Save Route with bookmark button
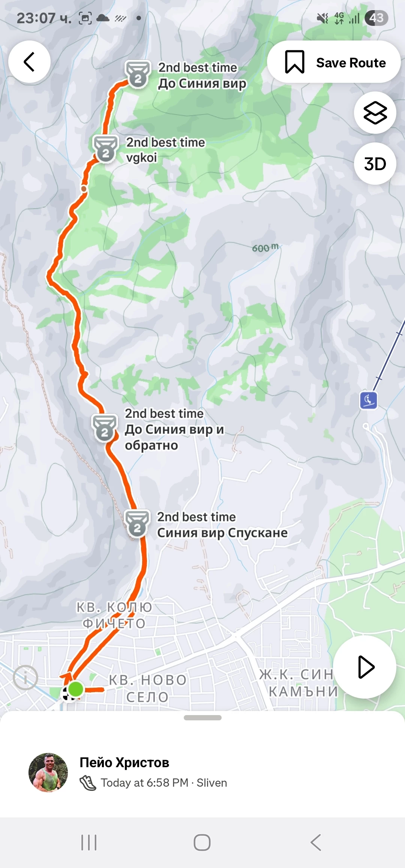 334,62
